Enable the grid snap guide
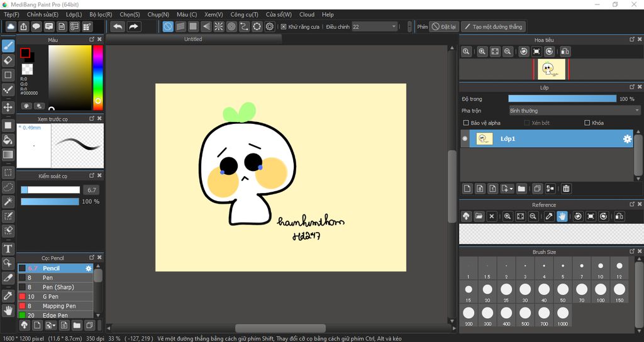Screen dimensions: 644x342 [x=194, y=26]
